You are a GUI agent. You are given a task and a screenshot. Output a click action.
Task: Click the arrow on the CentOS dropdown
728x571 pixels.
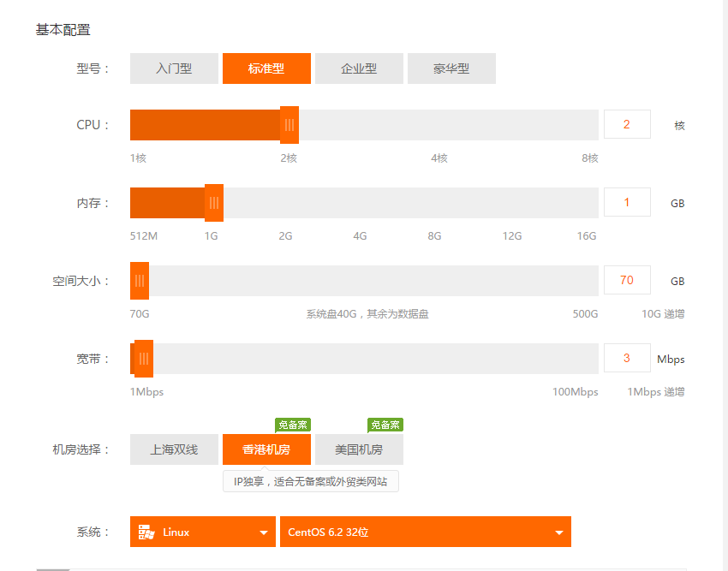click(x=559, y=532)
